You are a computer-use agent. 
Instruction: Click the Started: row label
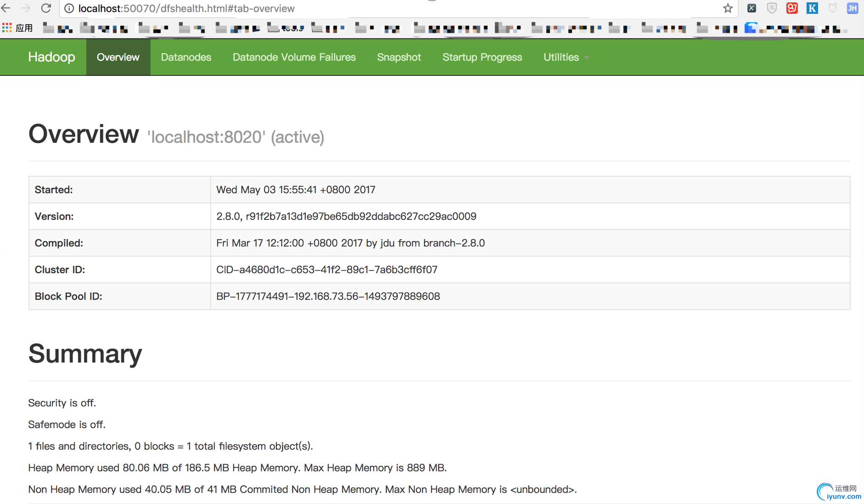coord(54,190)
